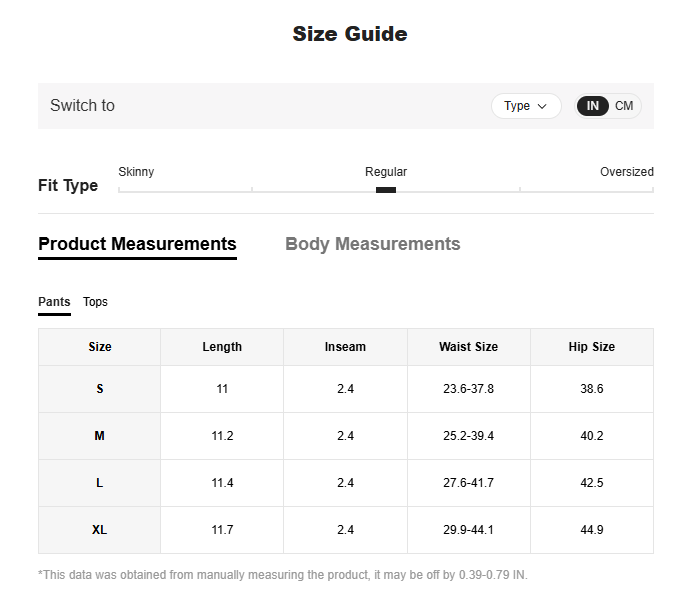The image size is (682, 594).
Task: Click the Length column header
Action: [x=222, y=347]
